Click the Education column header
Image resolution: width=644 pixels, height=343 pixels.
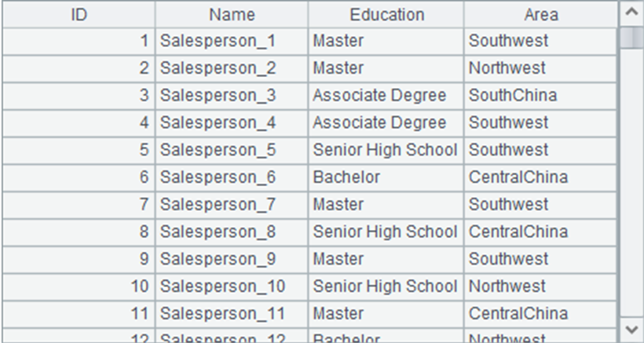(x=386, y=15)
